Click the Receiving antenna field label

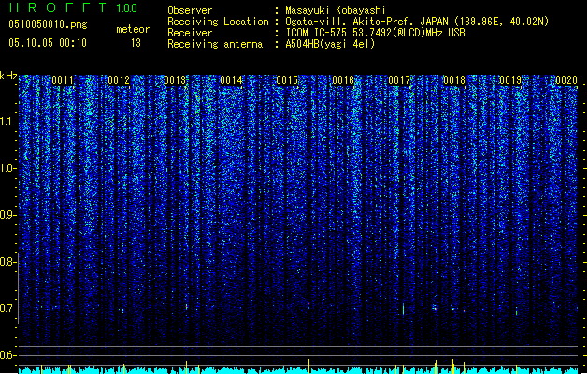click(215, 44)
